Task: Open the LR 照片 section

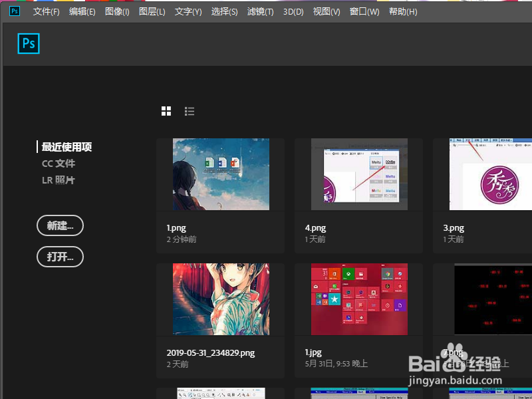Action: click(59, 180)
